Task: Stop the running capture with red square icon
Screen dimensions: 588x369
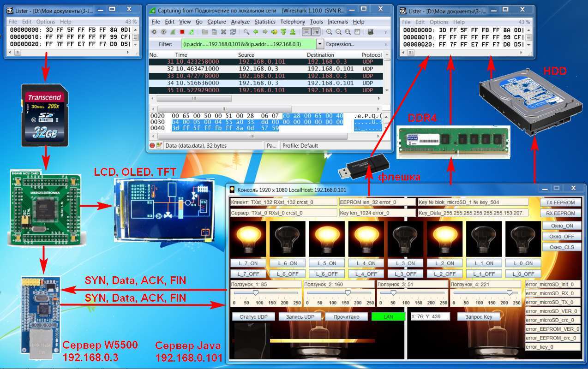Action: 182,32
